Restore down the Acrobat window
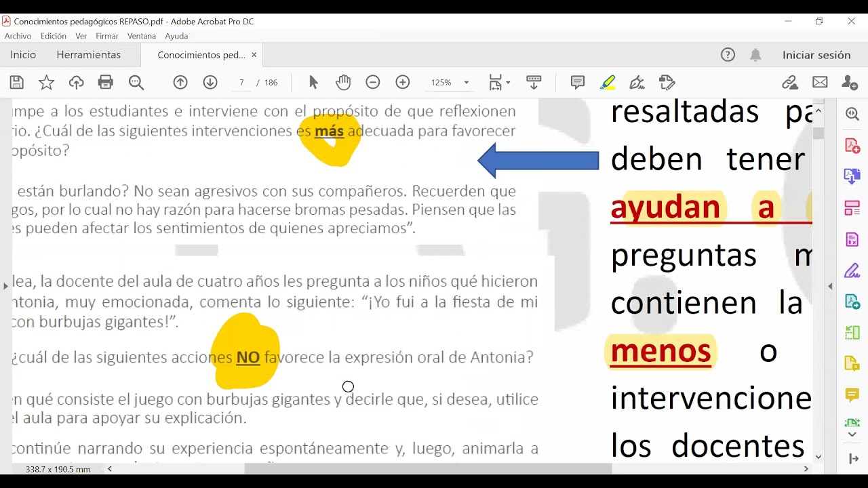868x488 pixels. [x=819, y=21]
